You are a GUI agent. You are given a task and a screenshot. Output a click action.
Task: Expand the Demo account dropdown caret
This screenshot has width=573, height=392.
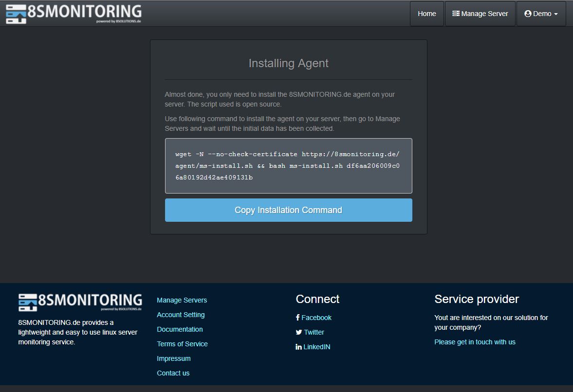[556, 14]
